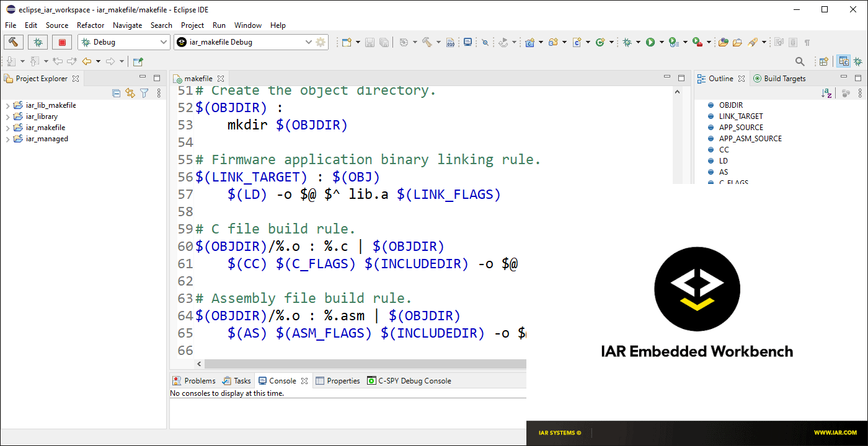This screenshot has height=446, width=868.
Task: Click the New wizard toolbar icon
Action: [x=346, y=42]
